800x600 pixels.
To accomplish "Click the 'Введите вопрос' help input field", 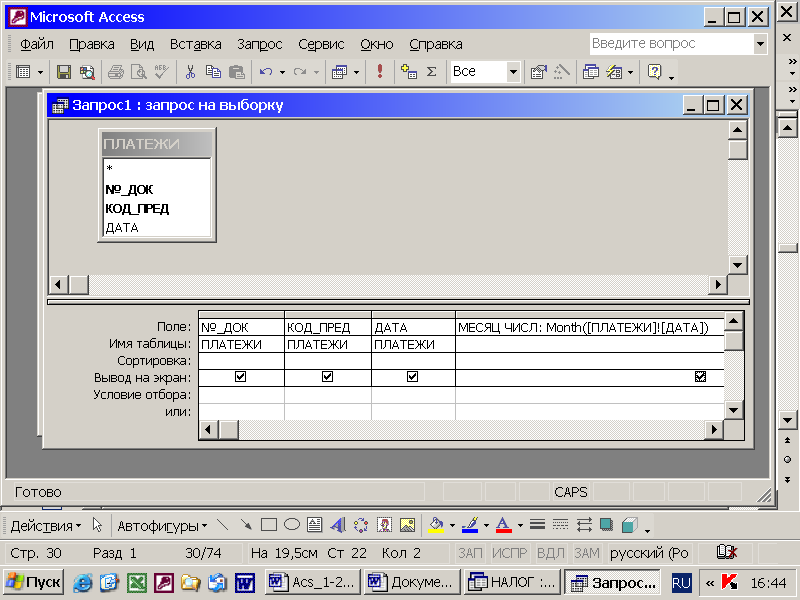I will 672,44.
